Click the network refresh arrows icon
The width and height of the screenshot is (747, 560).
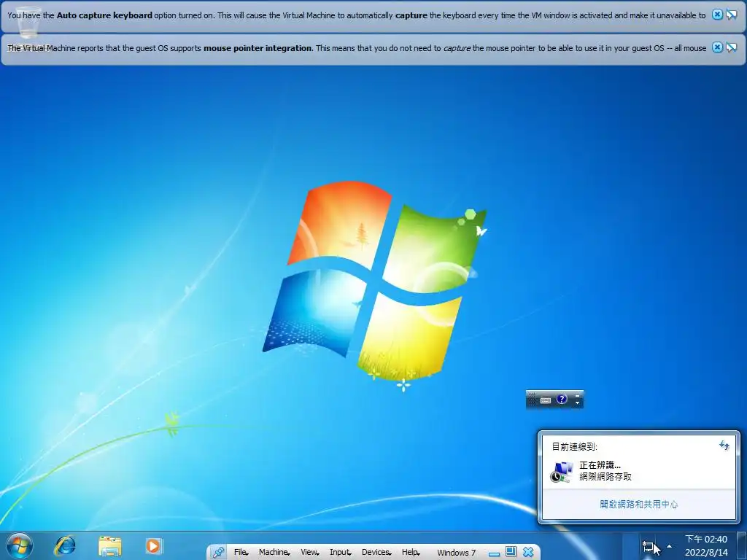point(724,446)
